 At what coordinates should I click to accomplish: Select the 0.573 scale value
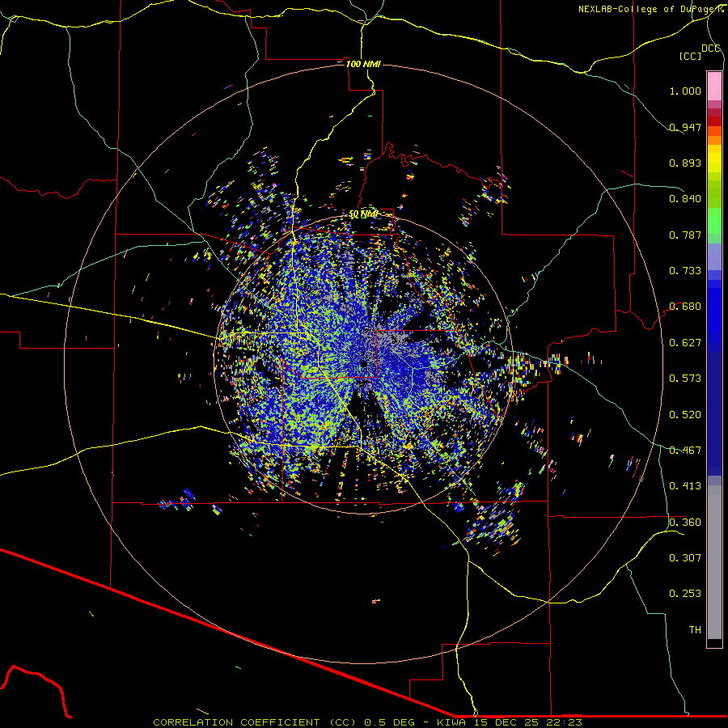(x=685, y=378)
